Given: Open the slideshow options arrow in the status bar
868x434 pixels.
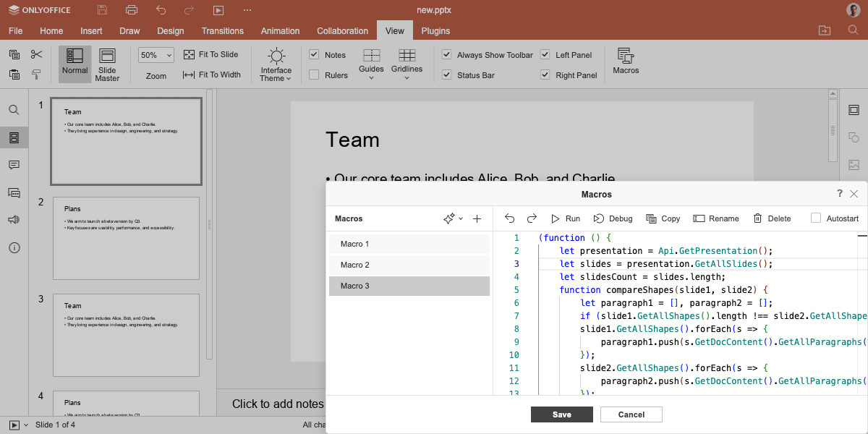Looking at the screenshot, I should (x=26, y=425).
